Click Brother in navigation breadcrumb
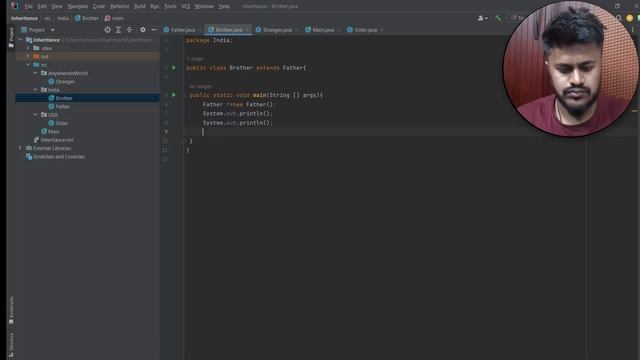 click(x=87, y=18)
